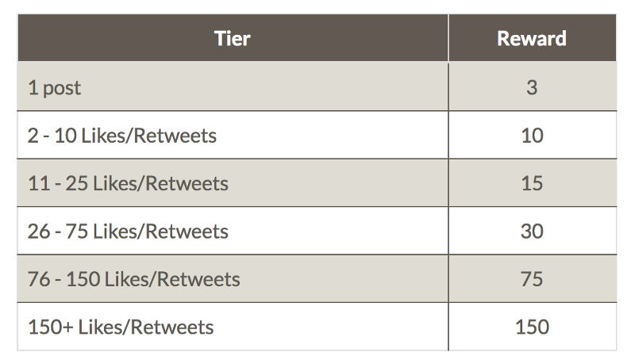
Task: Select the reward value 75
Action: 532,278
